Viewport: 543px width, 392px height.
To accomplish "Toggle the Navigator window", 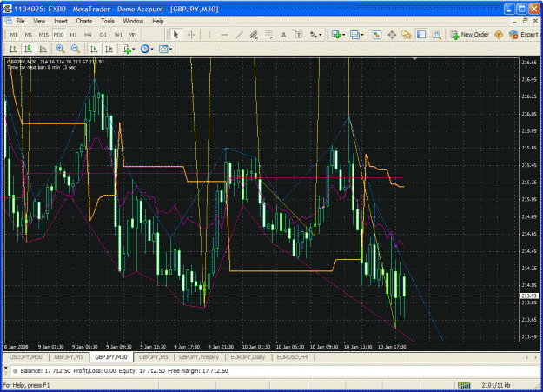I will [407, 35].
